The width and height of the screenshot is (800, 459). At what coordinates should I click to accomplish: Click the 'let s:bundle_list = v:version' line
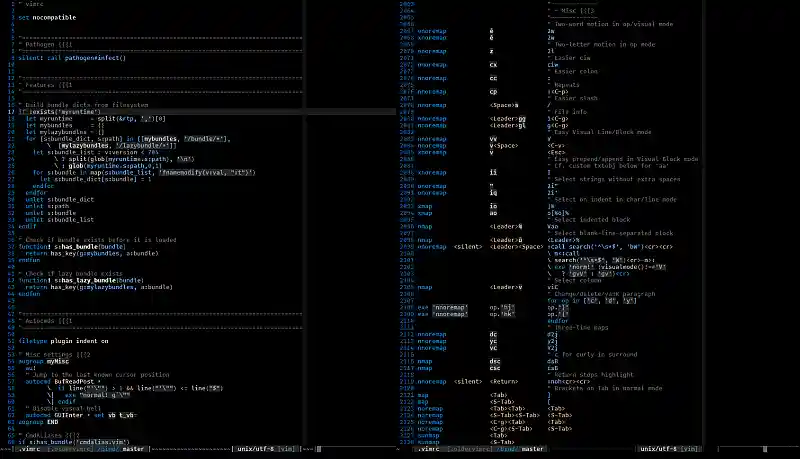click(95, 152)
